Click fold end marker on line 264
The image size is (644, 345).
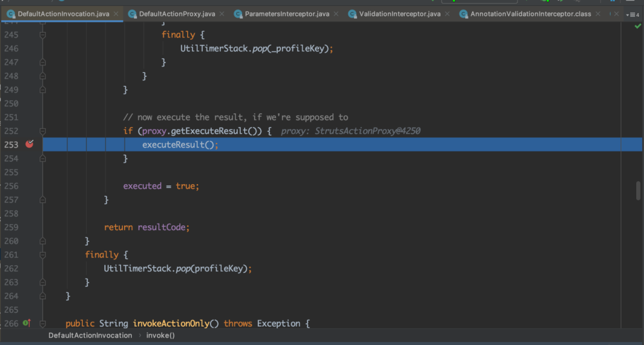pos(43,296)
